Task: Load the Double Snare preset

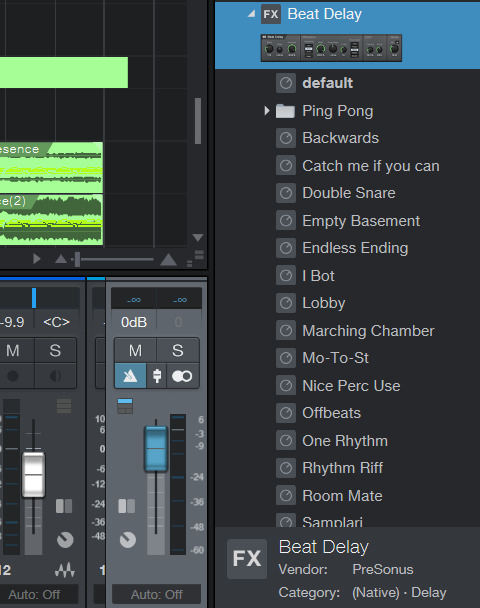Action: [349, 193]
